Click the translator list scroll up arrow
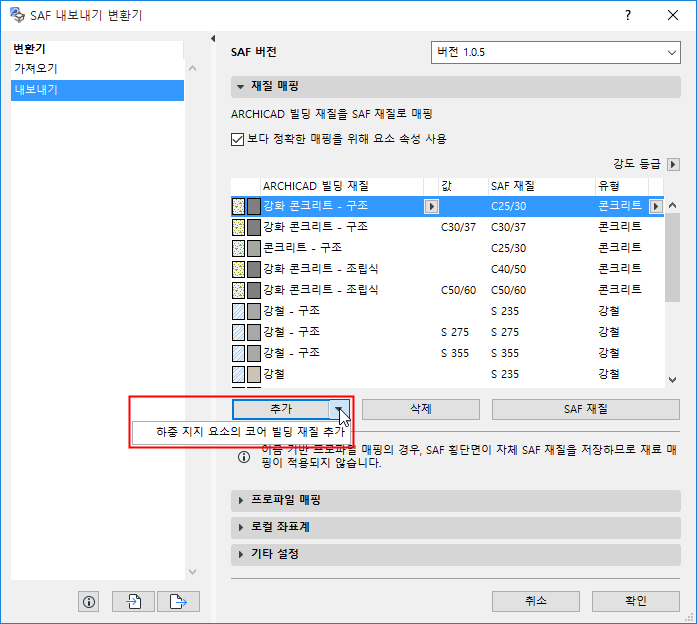Screen dimensions: 697x624 (192, 68)
